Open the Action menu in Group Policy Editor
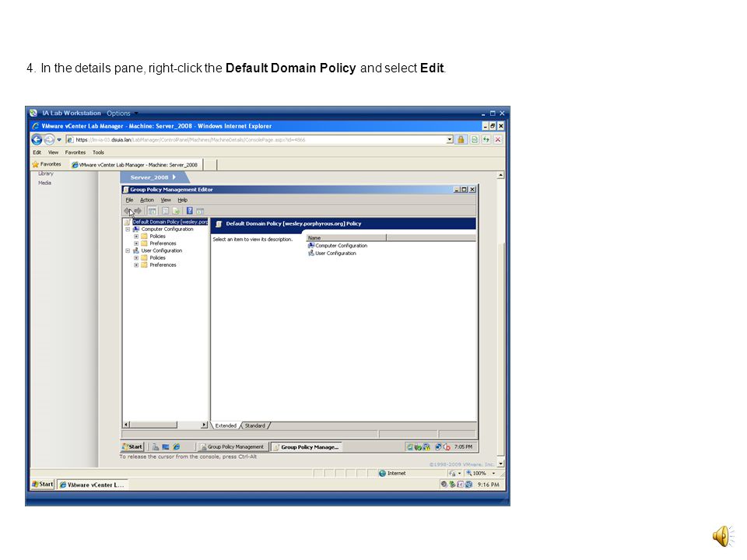The width and height of the screenshot is (747, 560). pos(147,200)
